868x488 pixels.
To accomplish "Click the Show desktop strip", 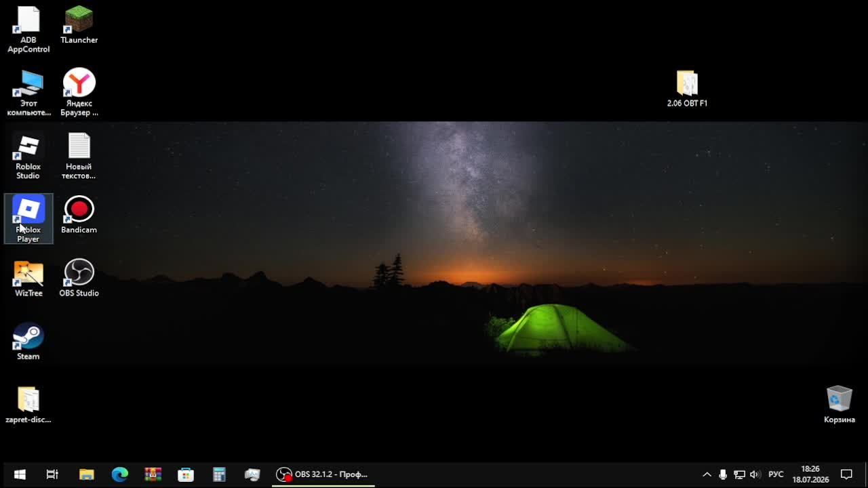I will coord(865,474).
